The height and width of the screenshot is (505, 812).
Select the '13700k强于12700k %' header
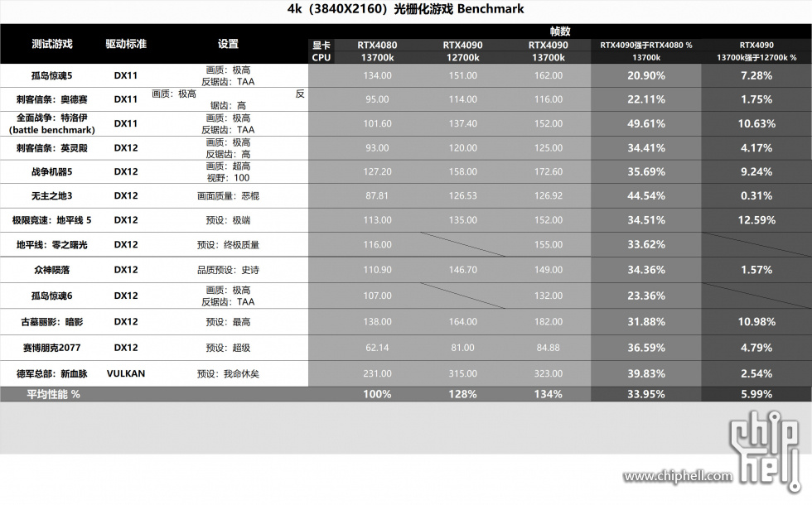756,57
